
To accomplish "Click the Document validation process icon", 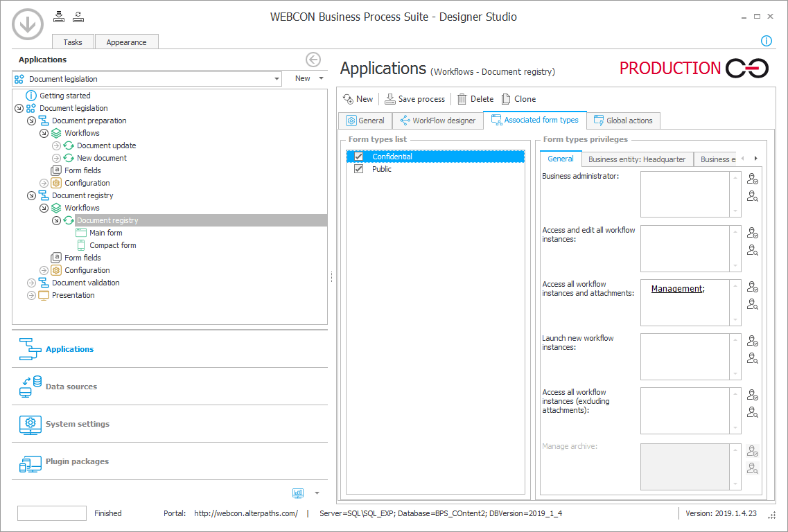I will tap(44, 283).
